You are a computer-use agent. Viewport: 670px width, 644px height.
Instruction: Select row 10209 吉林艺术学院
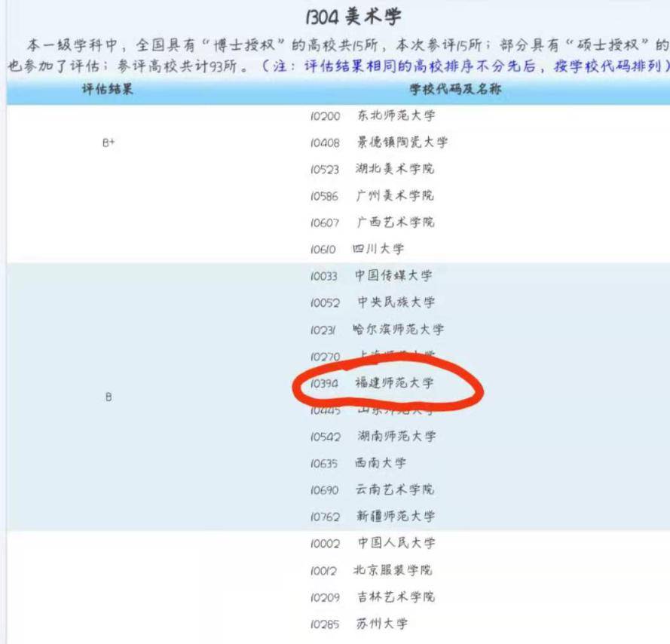(x=372, y=597)
